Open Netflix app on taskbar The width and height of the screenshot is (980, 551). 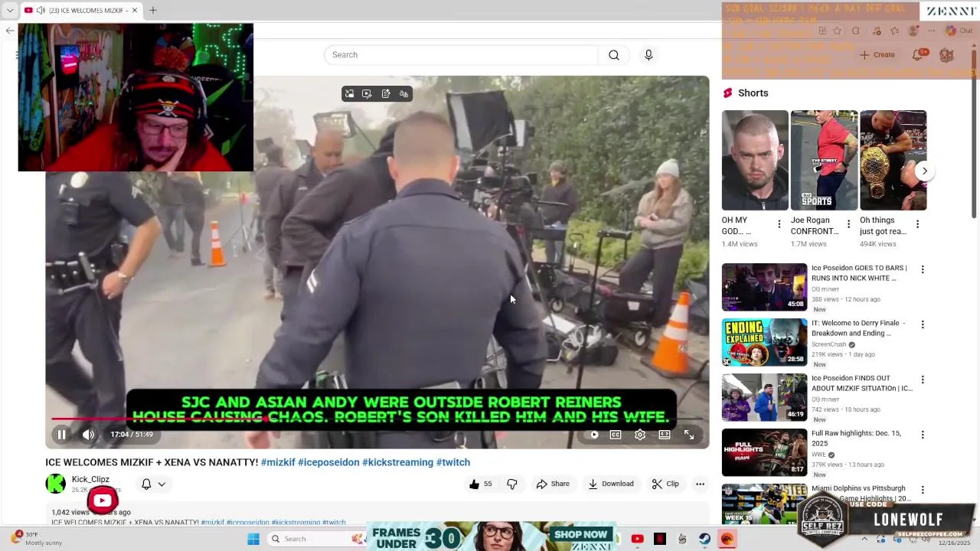click(x=660, y=539)
